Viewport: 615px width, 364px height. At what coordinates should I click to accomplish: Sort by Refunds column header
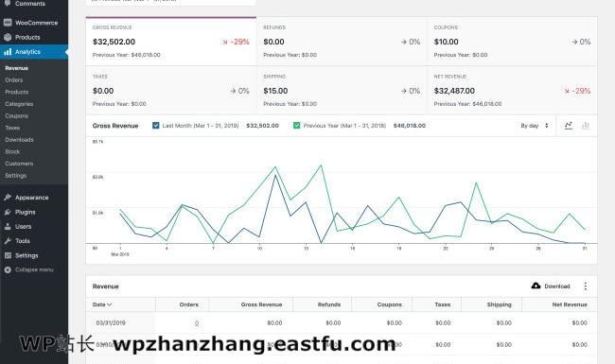(329, 304)
